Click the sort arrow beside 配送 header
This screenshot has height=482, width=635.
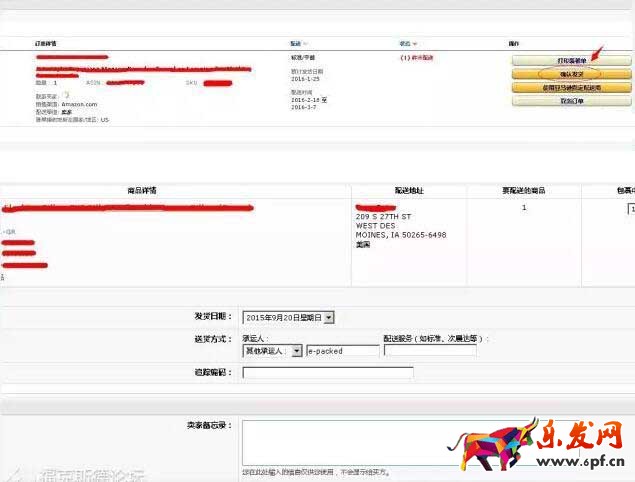tap(304, 44)
